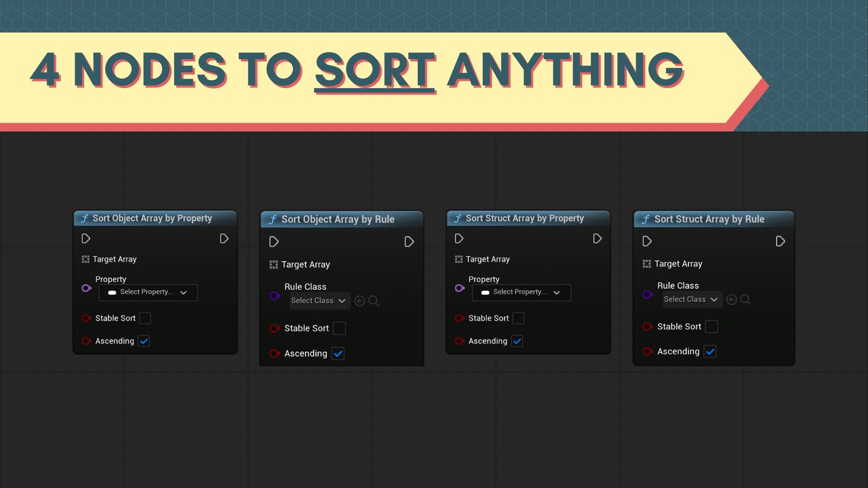Click the Stable Sort pin on Sort Struct Array by Property

459,318
